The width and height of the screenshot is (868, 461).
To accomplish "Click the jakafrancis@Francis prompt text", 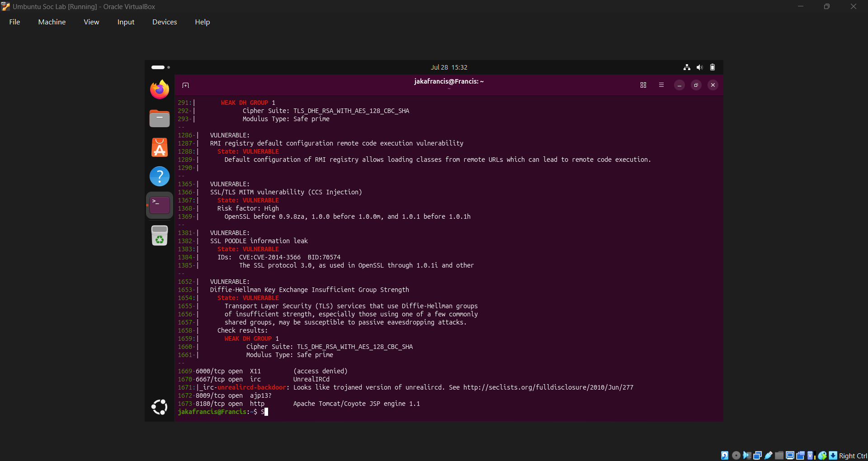I will [x=212, y=412].
